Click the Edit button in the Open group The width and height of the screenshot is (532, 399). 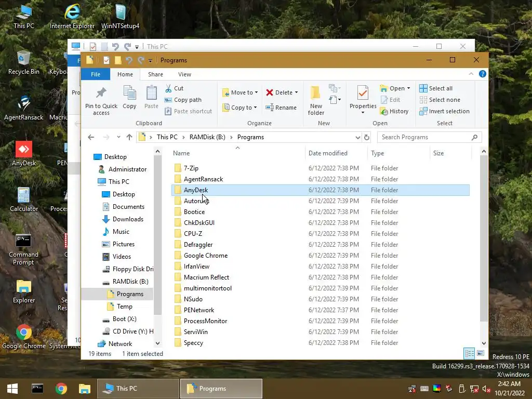391,100
